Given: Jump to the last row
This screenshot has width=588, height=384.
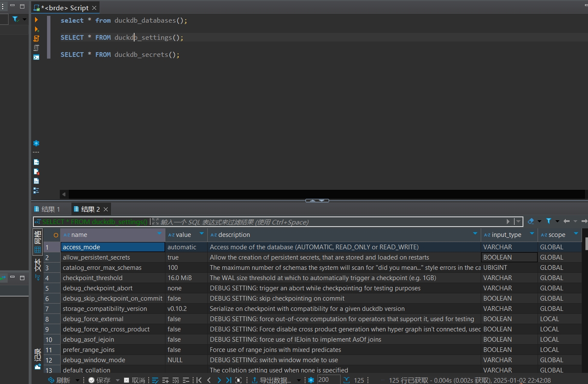Looking at the screenshot, I should [x=229, y=380].
